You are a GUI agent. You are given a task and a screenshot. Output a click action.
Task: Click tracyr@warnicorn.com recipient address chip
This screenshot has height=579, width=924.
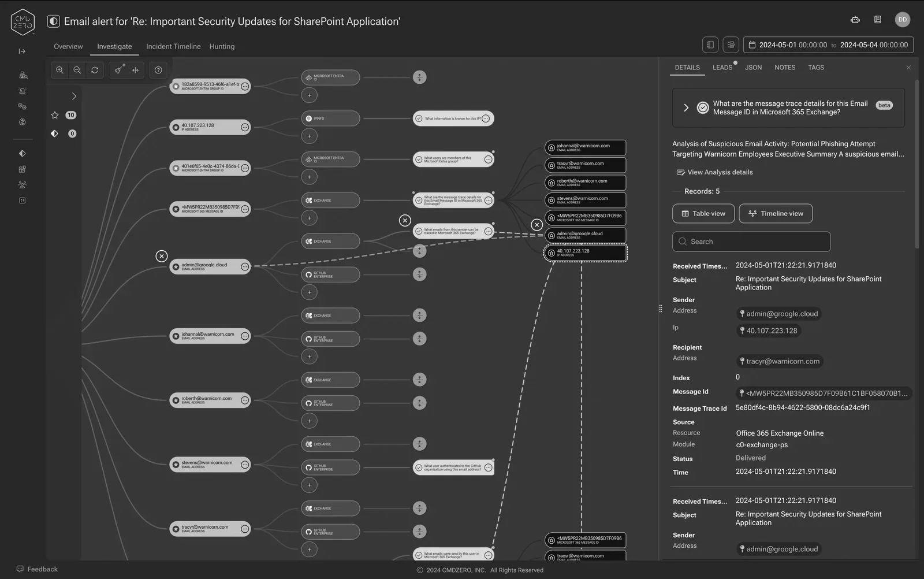click(780, 361)
